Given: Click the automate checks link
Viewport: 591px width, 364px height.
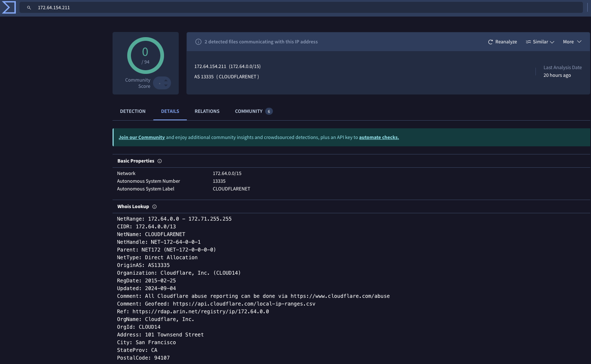Looking at the screenshot, I should 378,137.
